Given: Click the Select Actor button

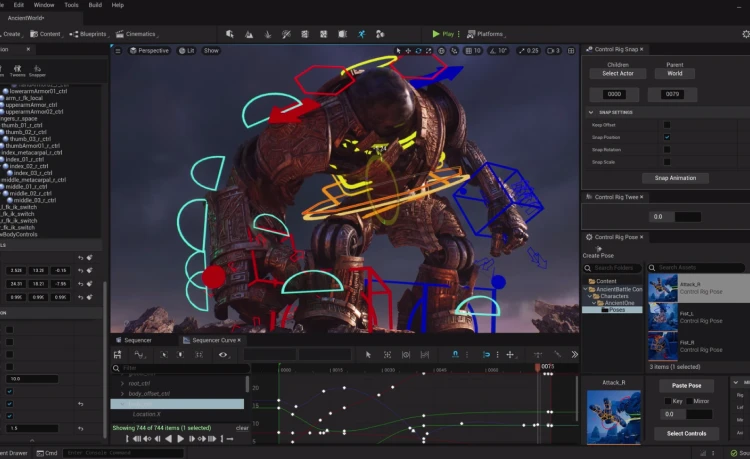Looking at the screenshot, I should click(x=618, y=74).
